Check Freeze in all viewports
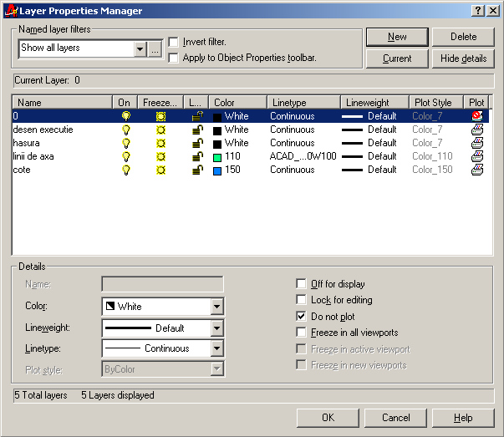This screenshot has height=437, width=504. [x=301, y=332]
